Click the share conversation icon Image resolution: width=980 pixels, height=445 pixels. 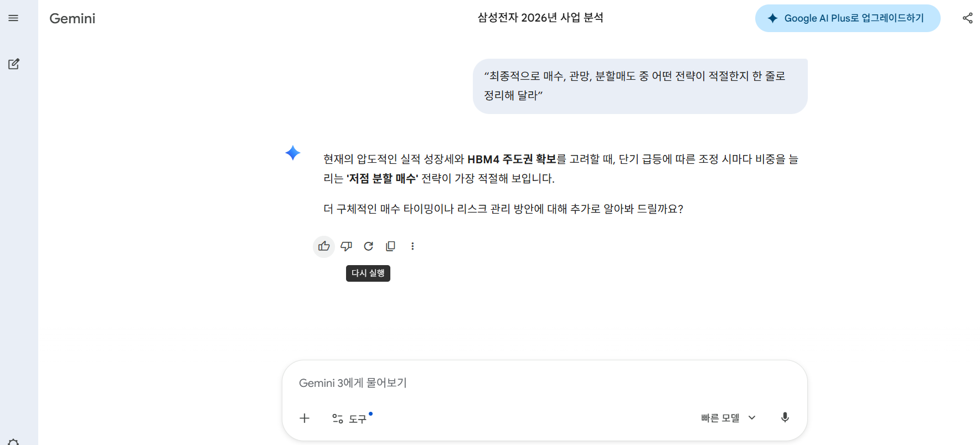tap(967, 18)
